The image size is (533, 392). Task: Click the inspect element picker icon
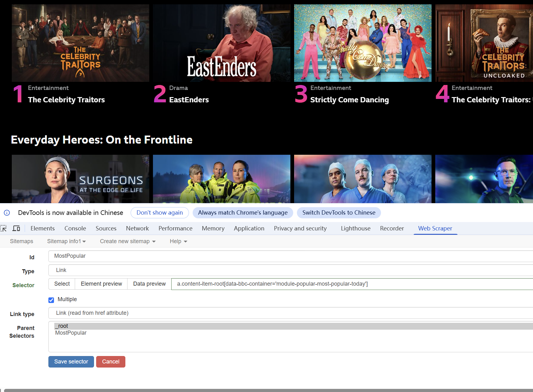pyautogui.click(x=3, y=229)
